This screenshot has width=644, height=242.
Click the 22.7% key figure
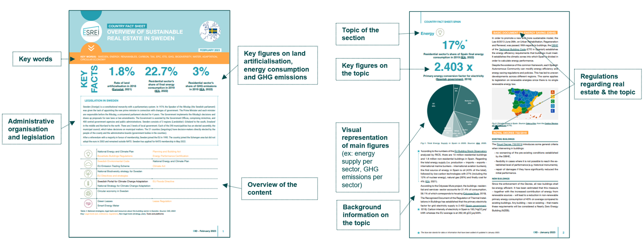161,72
